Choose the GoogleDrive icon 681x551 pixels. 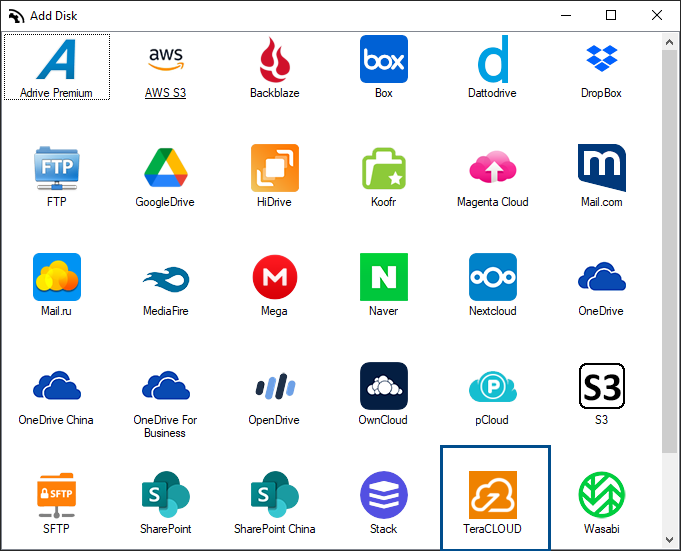(165, 168)
